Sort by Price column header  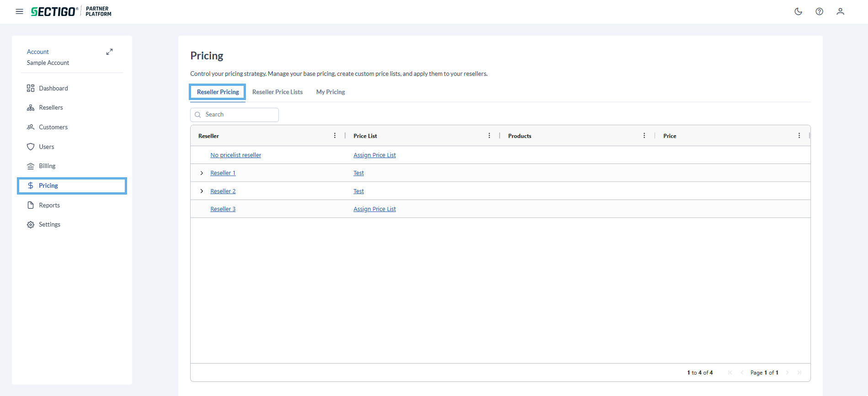click(670, 136)
